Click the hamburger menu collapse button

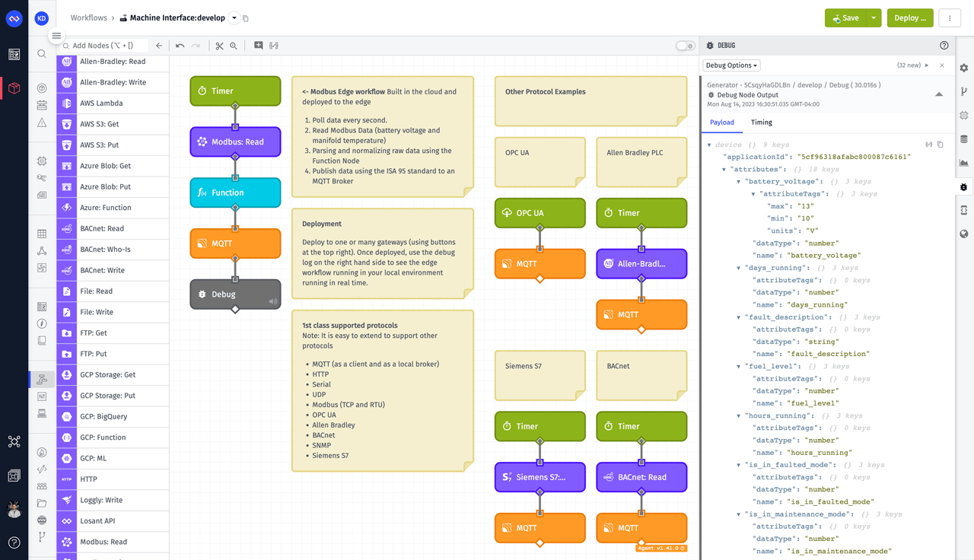point(56,36)
